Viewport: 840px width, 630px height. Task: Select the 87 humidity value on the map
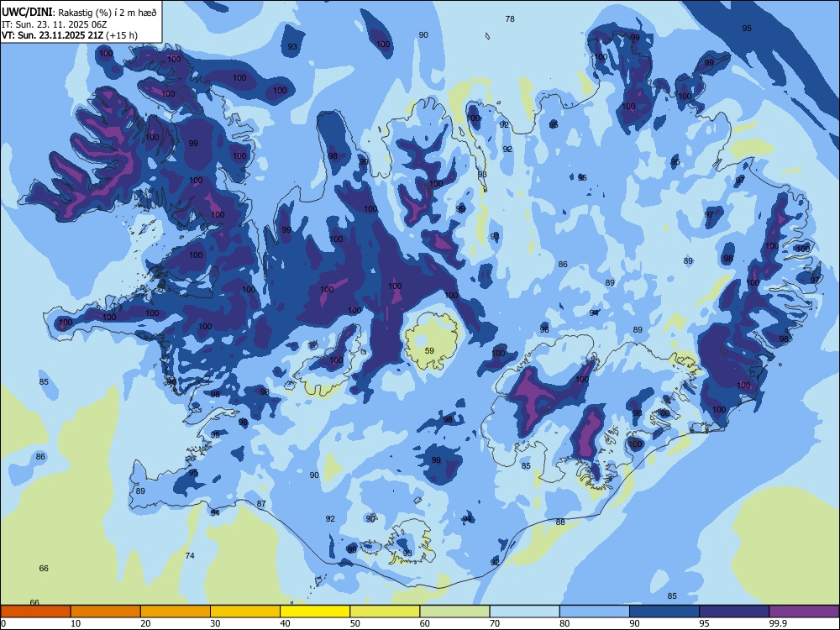[261, 503]
